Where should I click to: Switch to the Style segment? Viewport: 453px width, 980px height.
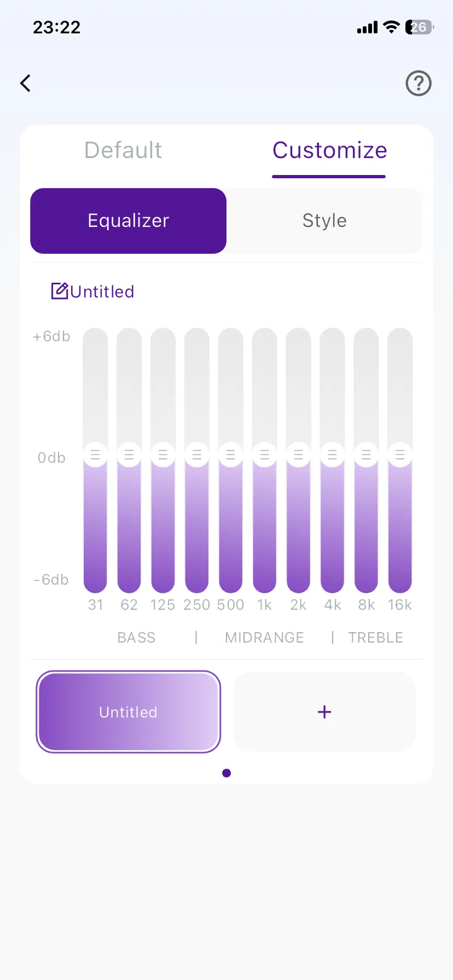tap(324, 221)
